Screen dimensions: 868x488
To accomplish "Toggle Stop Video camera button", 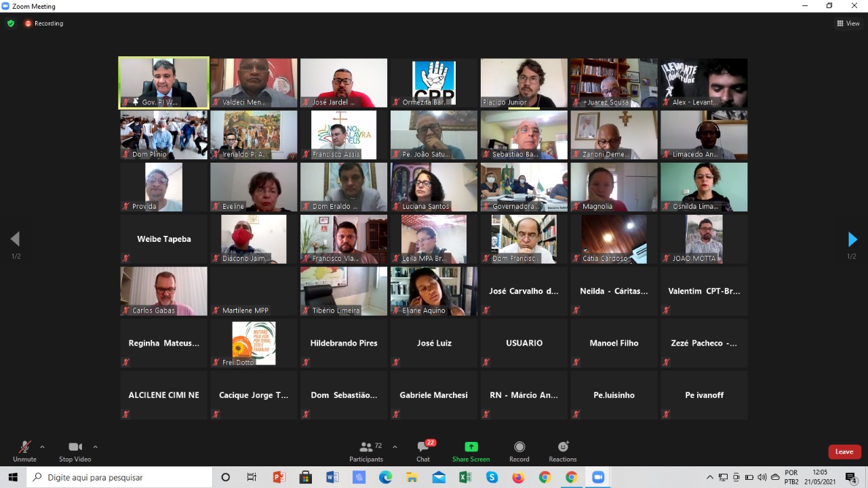I will click(75, 451).
